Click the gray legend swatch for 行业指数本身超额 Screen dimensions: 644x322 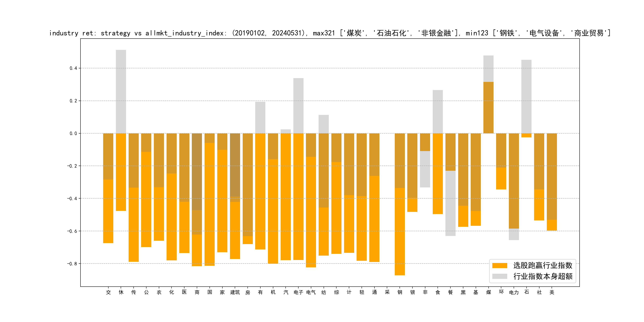[x=499, y=276]
